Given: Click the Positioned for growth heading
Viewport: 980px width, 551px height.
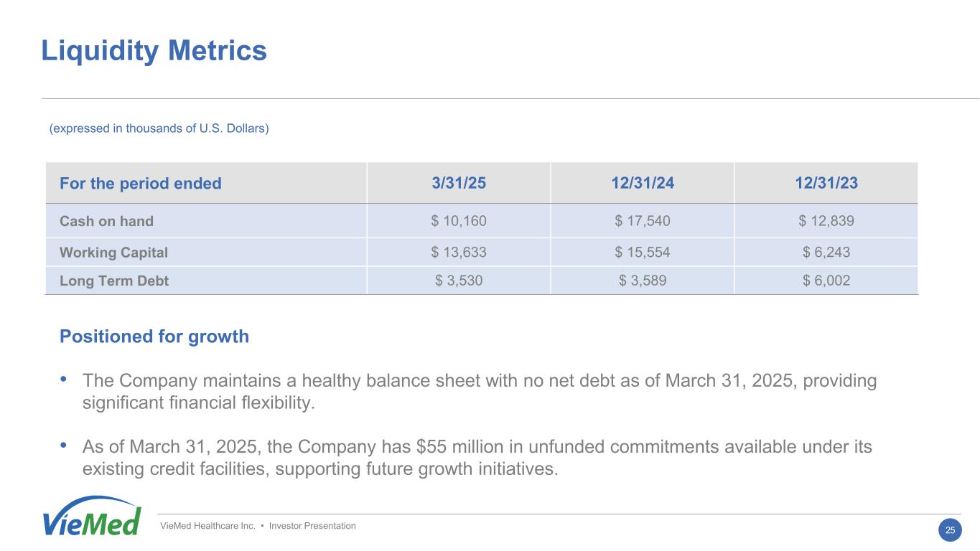Looking at the screenshot, I should [x=154, y=336].
